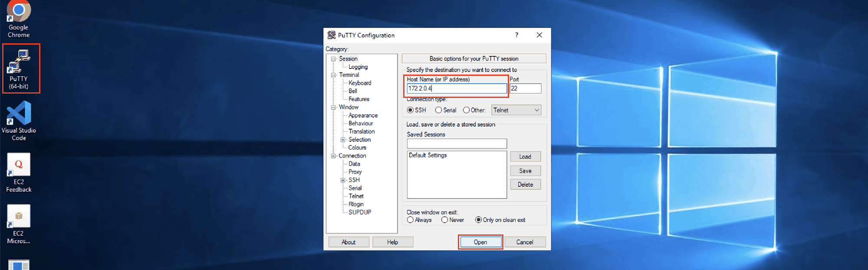
Task: Select Default Settings in saved sessions list
Action: point(428,155)
